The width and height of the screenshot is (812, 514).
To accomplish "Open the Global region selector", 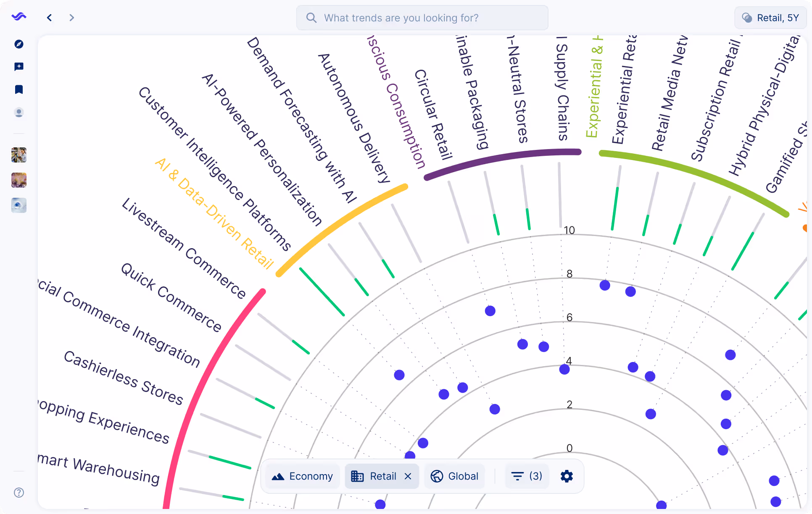I will pos(455,476).
